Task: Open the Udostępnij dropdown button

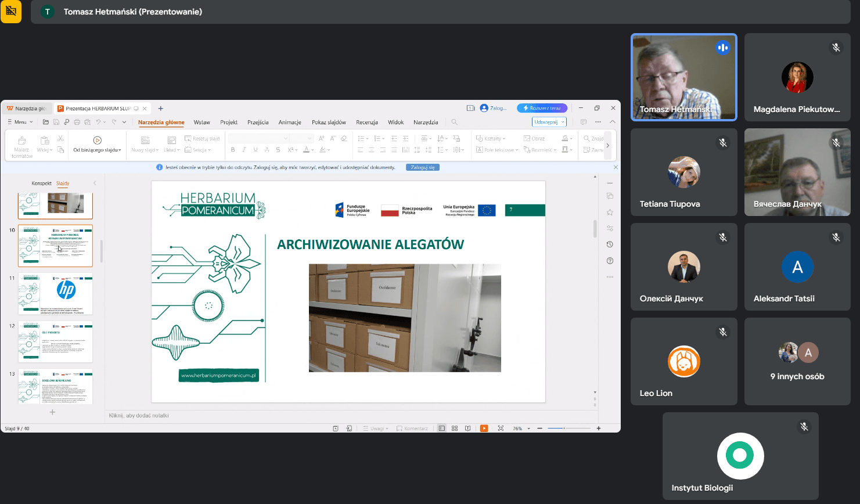Action: (549, 122)
